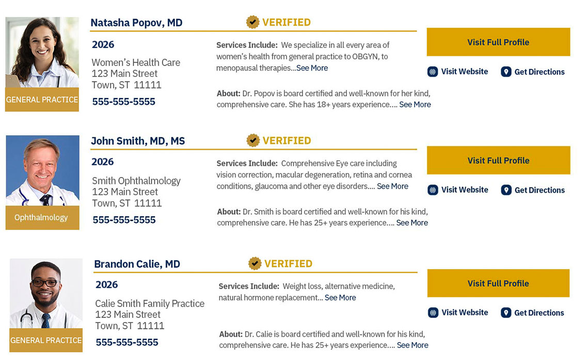Click the globe icon in Natasha Popov's listing
Image resolution: width=588 pixels, height=364 pixels.
click(433, 72)
